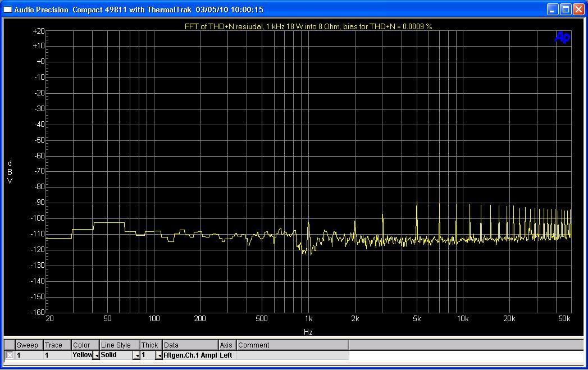Toggle the sweep 1 trace visibility checkbox
The width and height of the screenshot is (588, 370).
tap(10, 355)
